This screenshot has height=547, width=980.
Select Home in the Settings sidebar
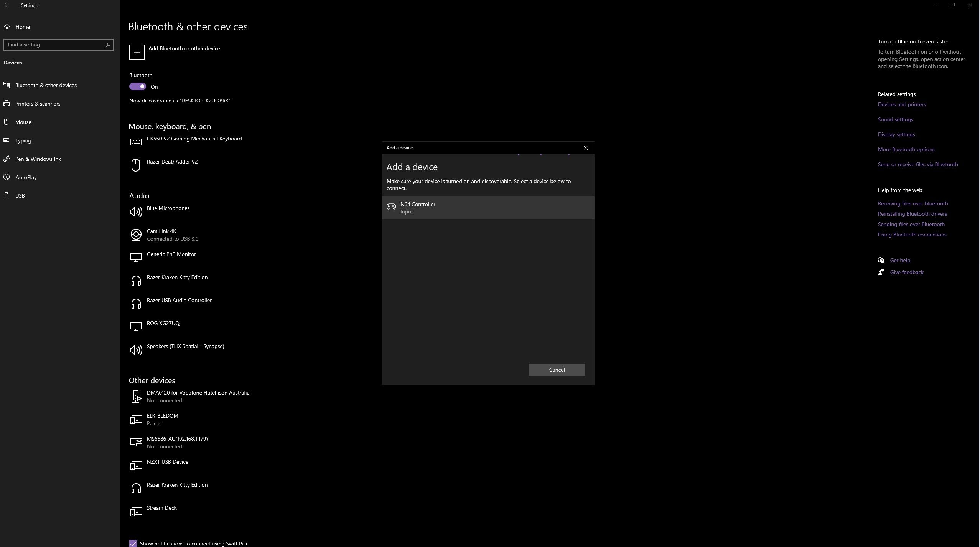22,26
